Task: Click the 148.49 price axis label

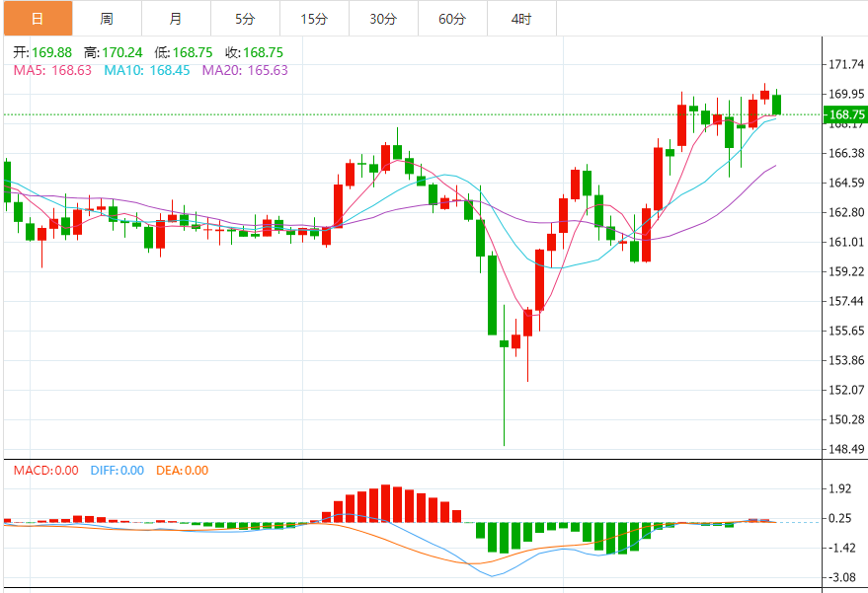Action: pos(846,449)
